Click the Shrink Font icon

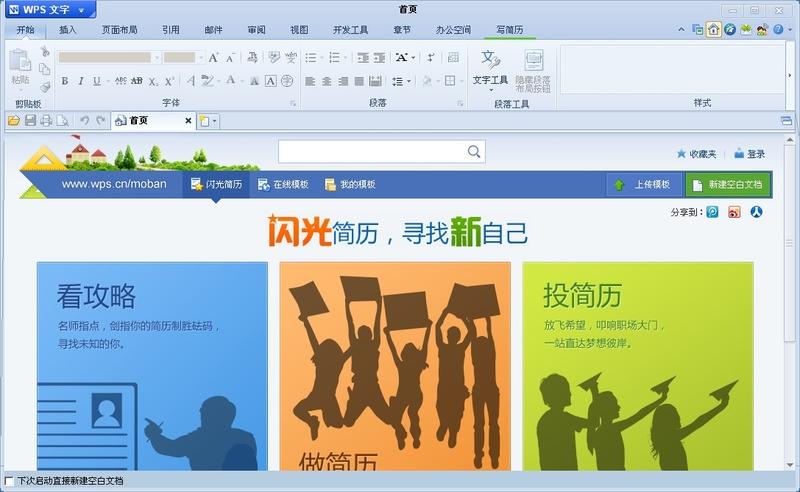pyautogui.click(x=230, y=58)
